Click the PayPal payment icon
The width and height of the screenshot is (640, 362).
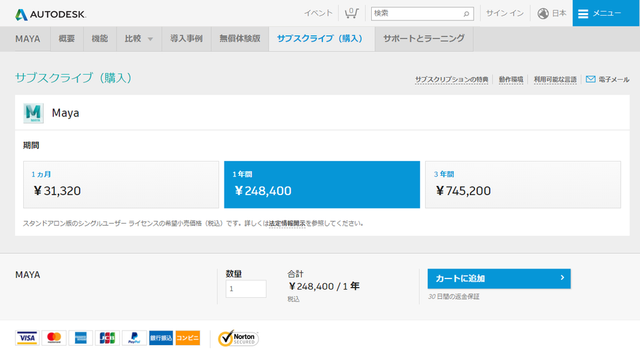point(134,338)
